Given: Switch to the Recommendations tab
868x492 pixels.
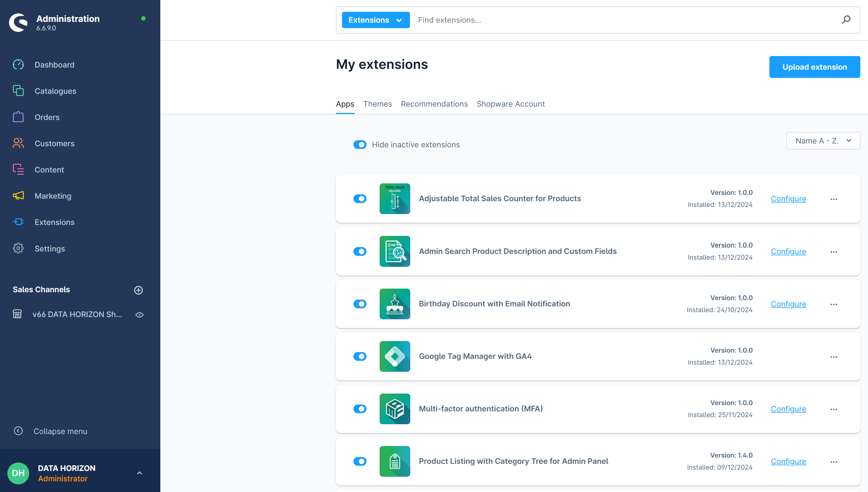Looking at the screenshot, I should click(x=434, y=104).
